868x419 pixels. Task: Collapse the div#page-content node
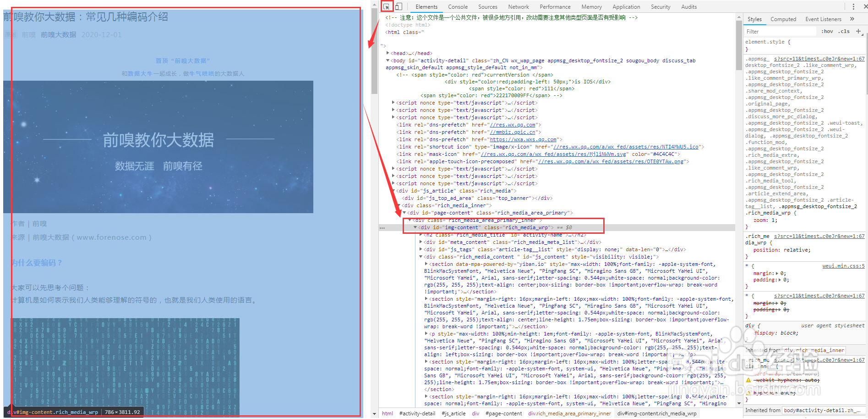tap(404, 213)
